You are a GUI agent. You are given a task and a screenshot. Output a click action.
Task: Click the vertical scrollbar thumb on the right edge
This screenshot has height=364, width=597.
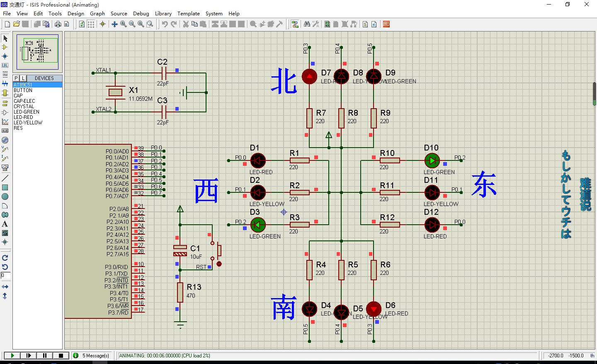coord(595,94)
